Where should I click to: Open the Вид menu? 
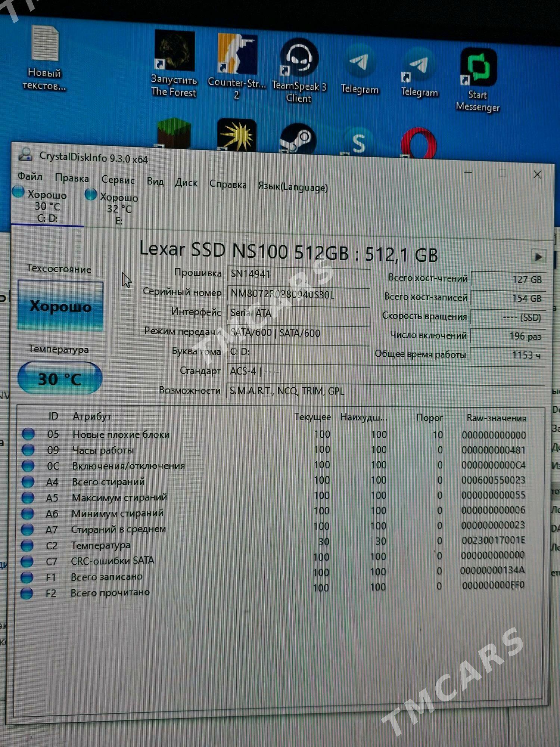[x=155, y=182]
